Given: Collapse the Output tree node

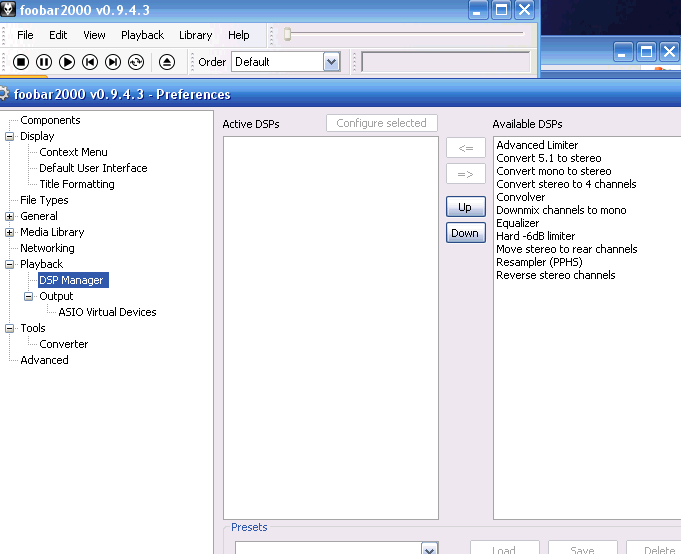Looking at the screenshot, I should (28, 297).
